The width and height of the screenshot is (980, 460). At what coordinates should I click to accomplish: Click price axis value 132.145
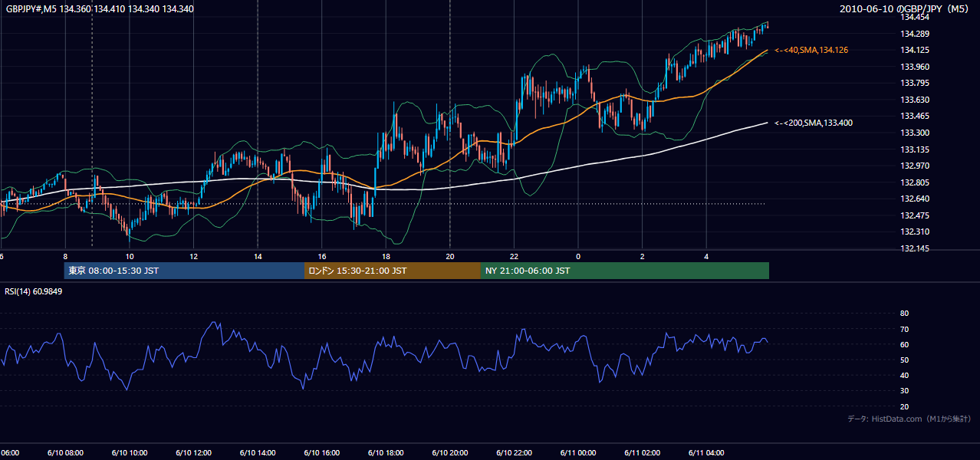[915, 248]
